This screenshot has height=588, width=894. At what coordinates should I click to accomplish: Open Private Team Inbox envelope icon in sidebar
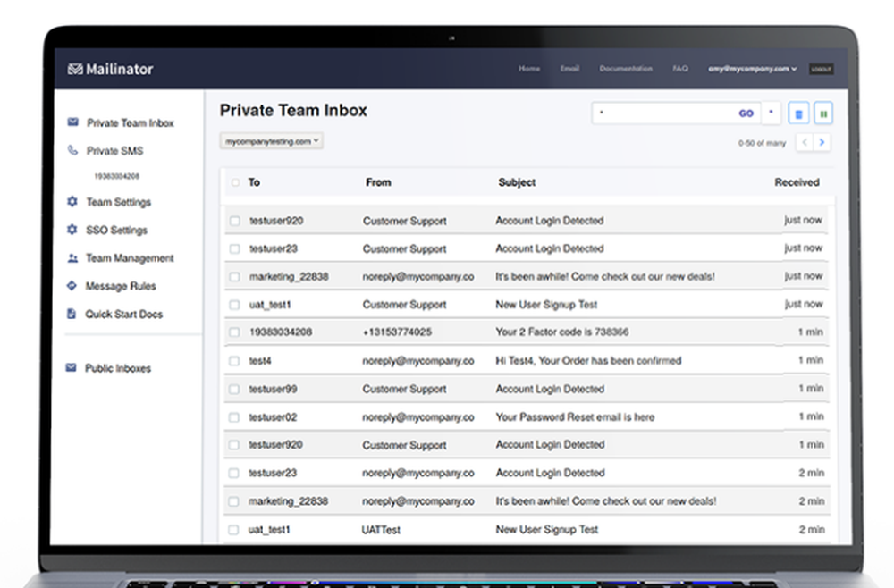pos(72,122)
